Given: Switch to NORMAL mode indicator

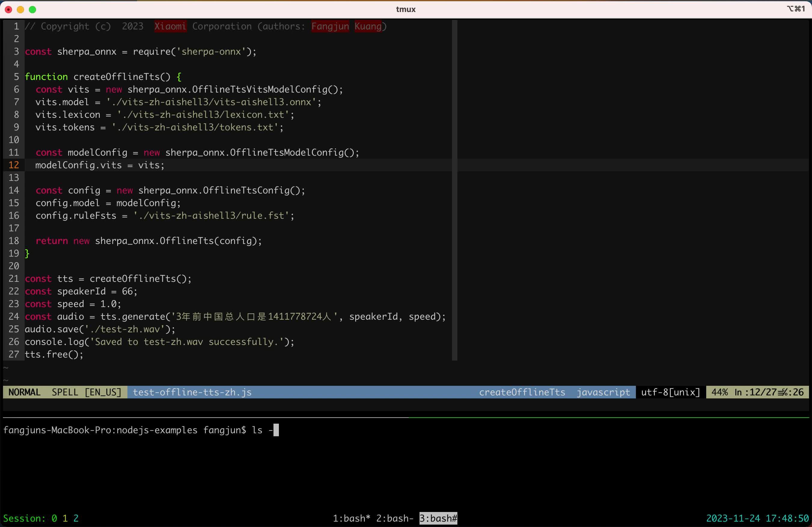Looking at the screenshot, I should (24, 392).
